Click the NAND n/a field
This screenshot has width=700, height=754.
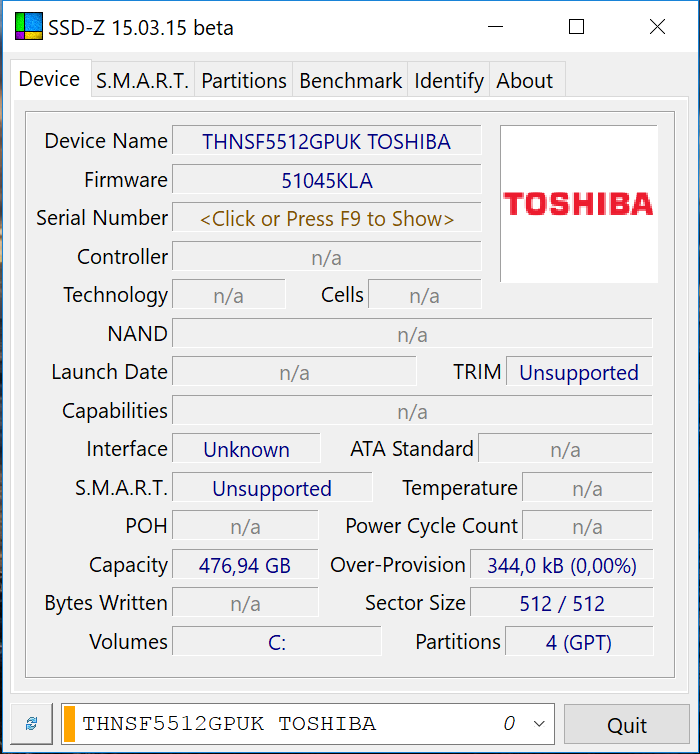412,334
